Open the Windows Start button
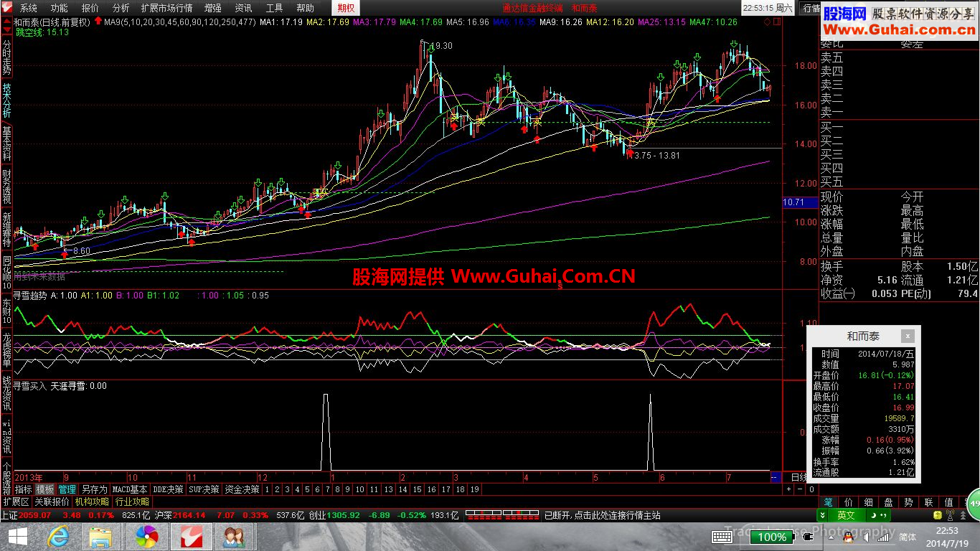Viewport: 980px width, 551px height. tap(17, 537)
